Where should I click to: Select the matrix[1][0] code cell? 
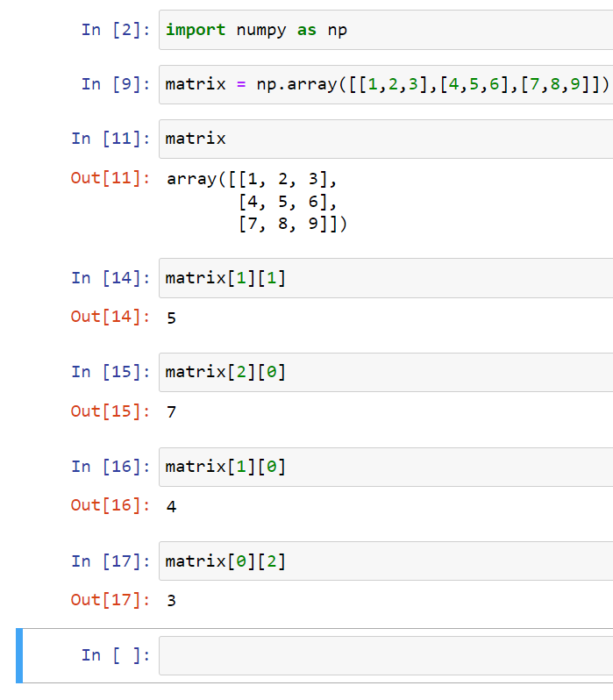386,467
